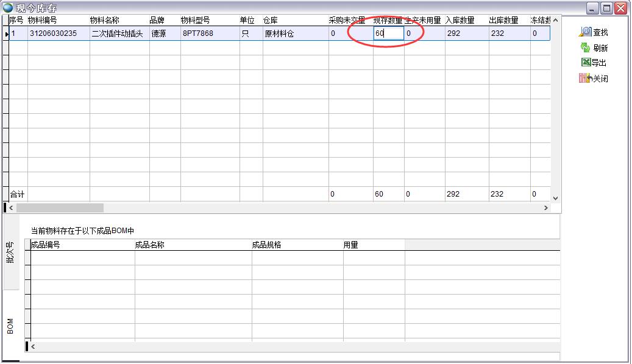Select row 1 using the row indicator arrow

click(x=7, y=33)
